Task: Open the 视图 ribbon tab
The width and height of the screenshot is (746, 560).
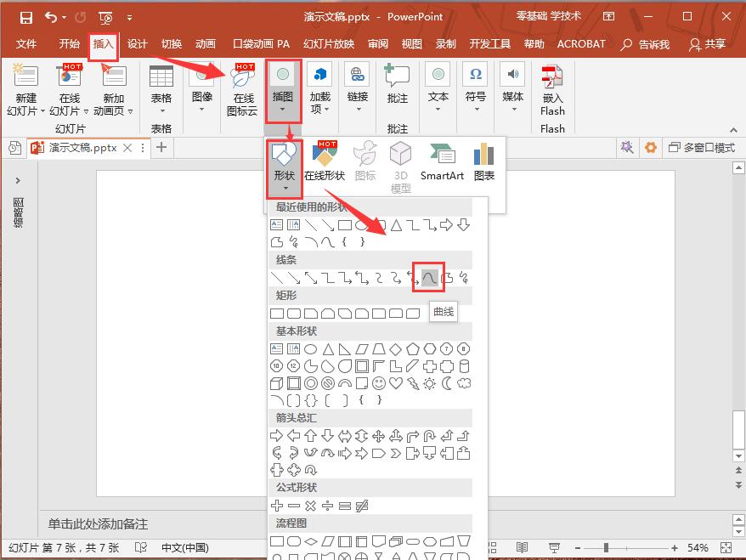Action: coord(412,44)
